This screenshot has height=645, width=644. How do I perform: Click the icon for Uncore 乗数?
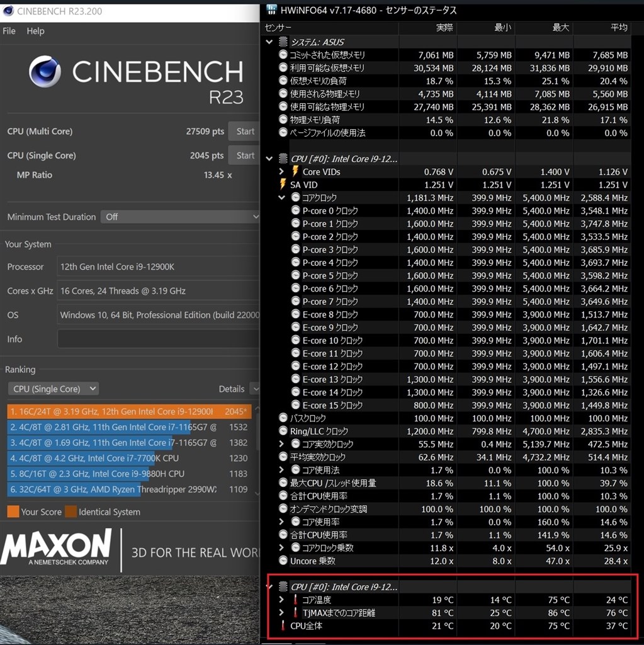click(x=283, y=560)
